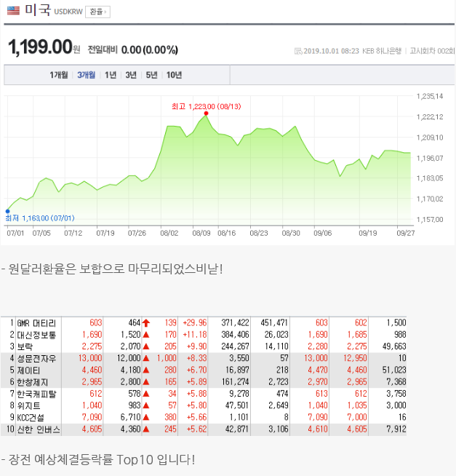Switch chart to 5년 period
This screenshot has width=456, height=476.
pos(151,75)
